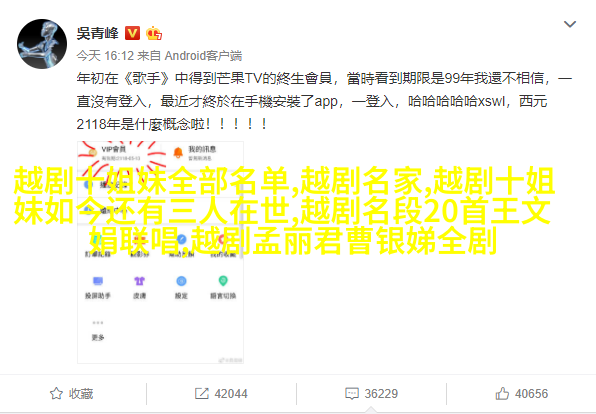Click the green location pin icon
Image resolution: width=596 pixels, height=414 pixels.
point(223,281)
